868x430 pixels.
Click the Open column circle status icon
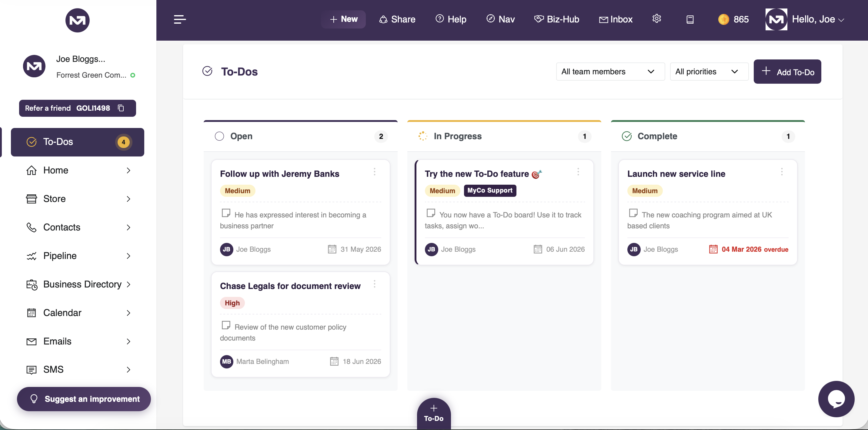point(219,136)
